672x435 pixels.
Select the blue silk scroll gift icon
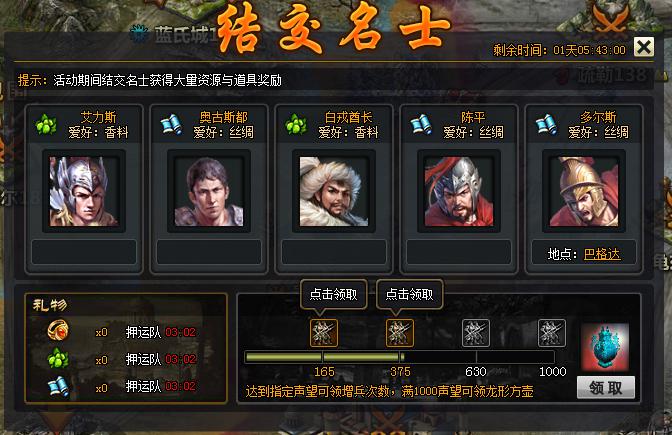click(58, 386)
